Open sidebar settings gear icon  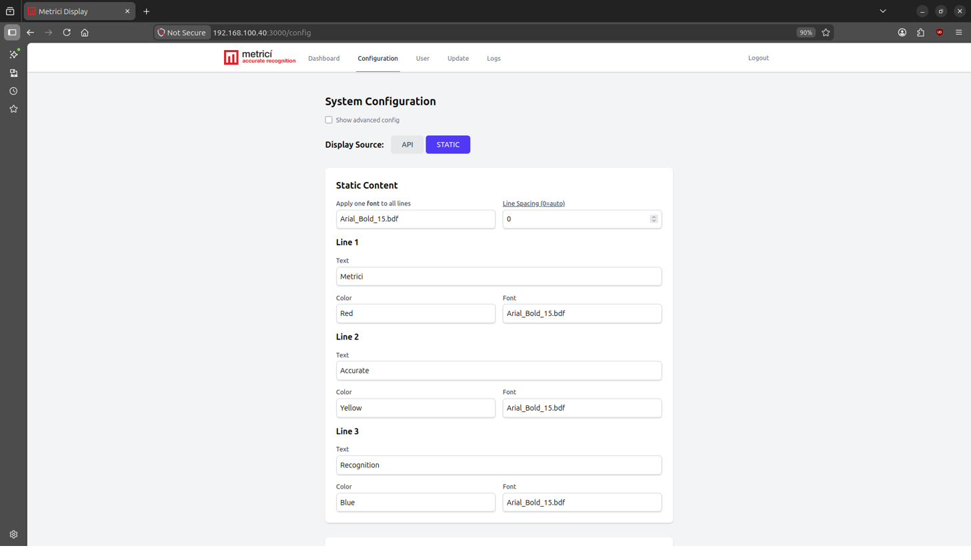point(13,535)
